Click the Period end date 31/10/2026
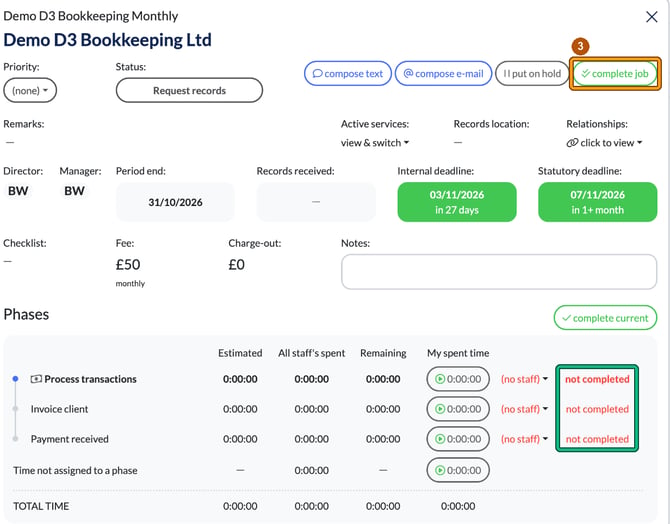This screenshot has height=524, width=670. coord(175,202)
